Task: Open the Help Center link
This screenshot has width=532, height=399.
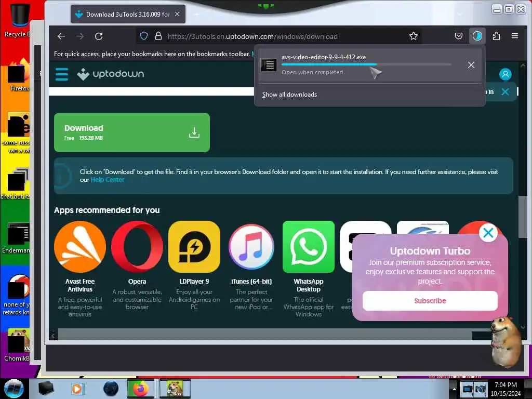Action: (107, 180)
